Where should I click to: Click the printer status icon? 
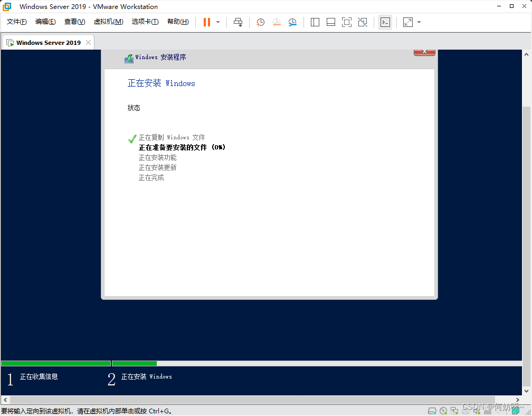click(x=465, y=411)
